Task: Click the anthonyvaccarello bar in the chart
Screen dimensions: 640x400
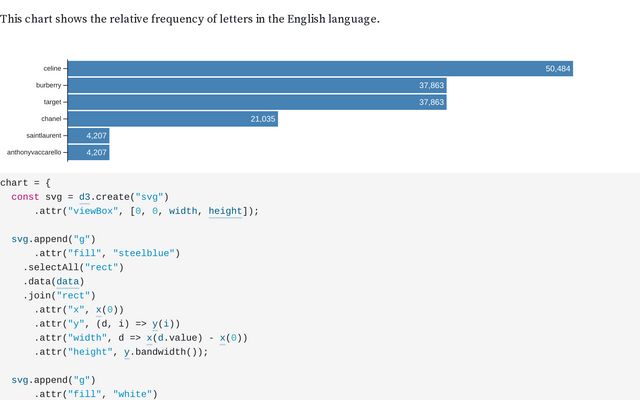Action: pos(89,152)
